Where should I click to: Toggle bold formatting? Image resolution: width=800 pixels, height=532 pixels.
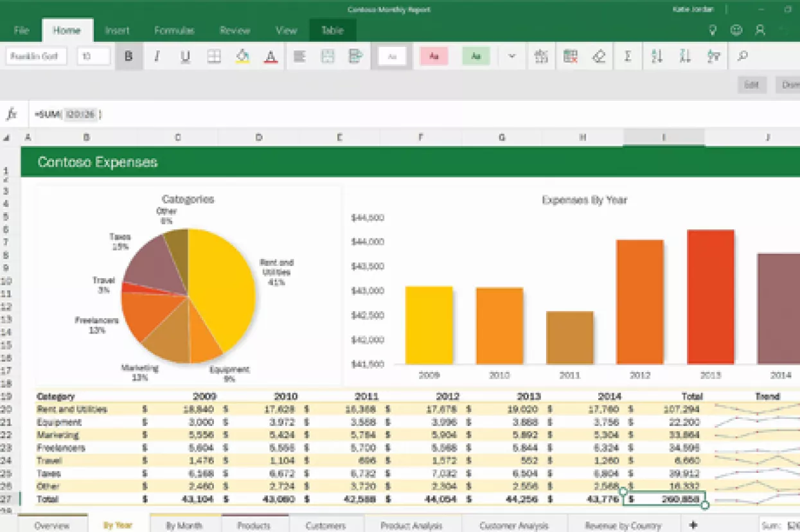tap(128, 56)
